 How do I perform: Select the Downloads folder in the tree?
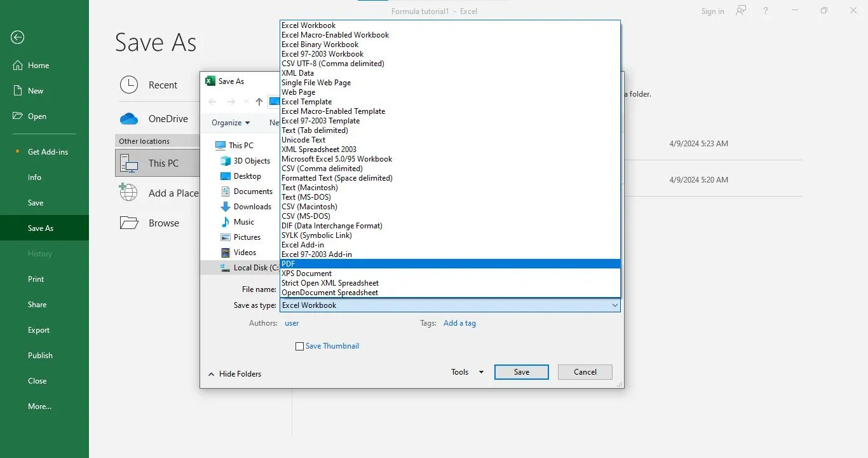point(250,206)
